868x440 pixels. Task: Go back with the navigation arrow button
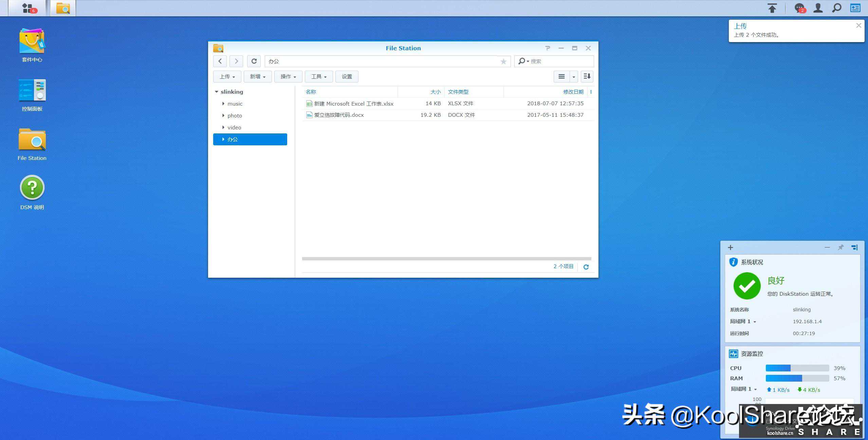click(220, 61)
